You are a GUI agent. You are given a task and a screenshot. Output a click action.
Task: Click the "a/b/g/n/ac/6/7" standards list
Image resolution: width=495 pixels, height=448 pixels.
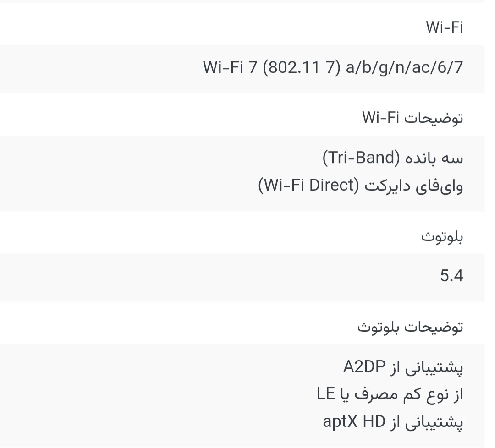(405, 68)
